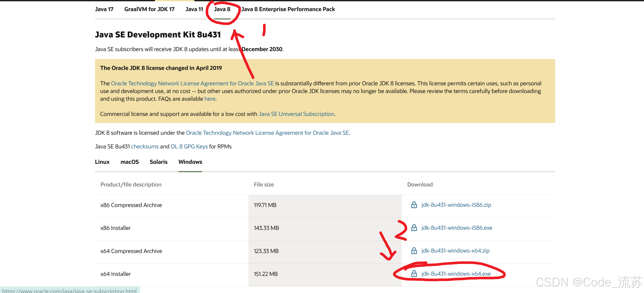Click the 'Product/file description' column header
This screenshot has width=644, height=293.
131,184
